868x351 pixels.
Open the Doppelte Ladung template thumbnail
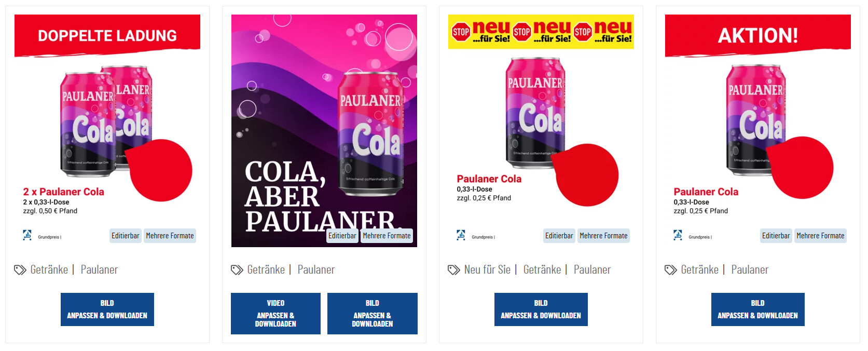point(107,131)
